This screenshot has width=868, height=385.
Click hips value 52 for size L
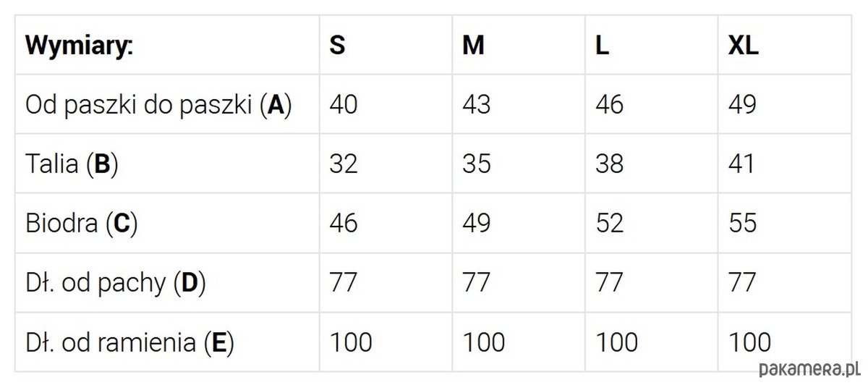[609, 223]
